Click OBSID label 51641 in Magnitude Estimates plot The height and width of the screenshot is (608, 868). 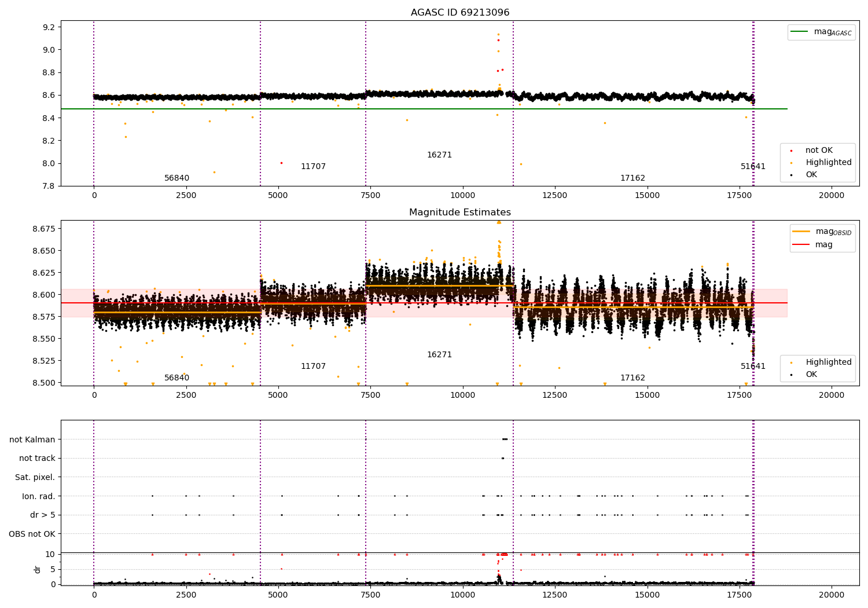753,367
